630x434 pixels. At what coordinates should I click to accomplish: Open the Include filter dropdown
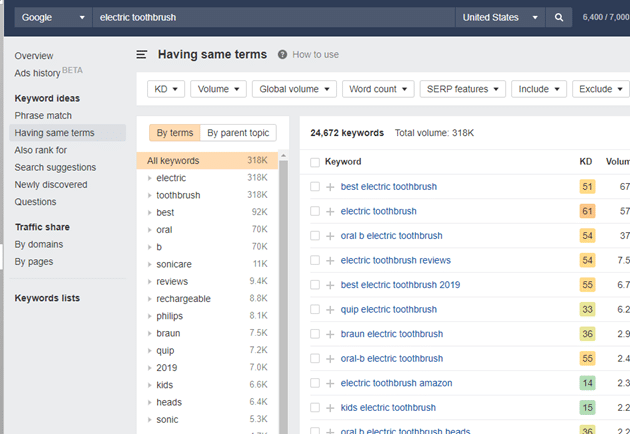[539, 89]
